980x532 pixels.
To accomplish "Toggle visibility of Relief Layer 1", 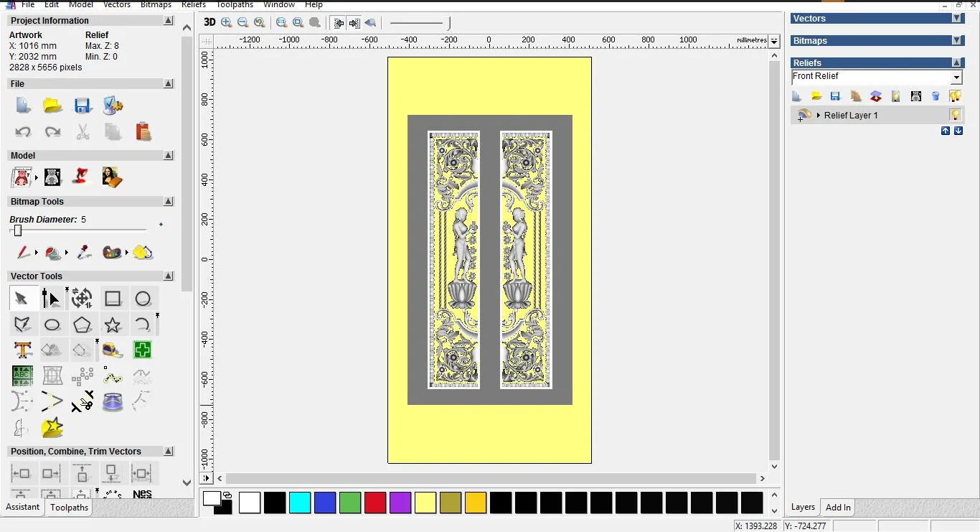I will pos(955,115).
